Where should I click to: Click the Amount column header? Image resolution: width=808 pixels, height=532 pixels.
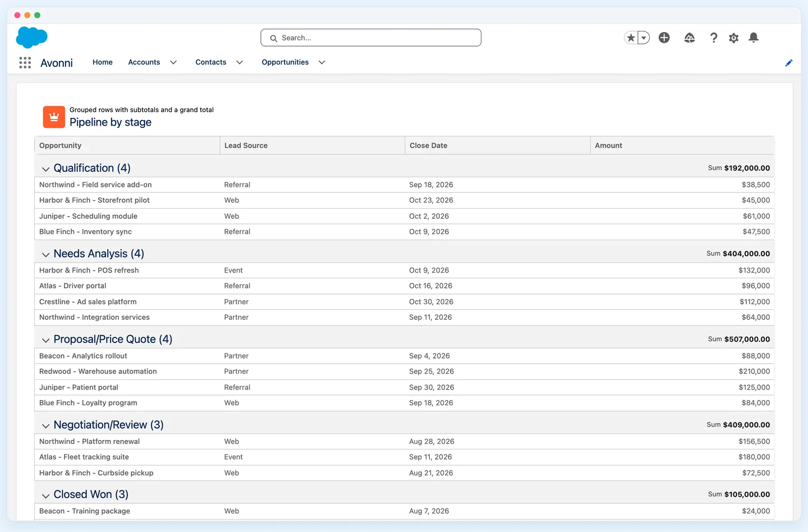pos(682,145)
